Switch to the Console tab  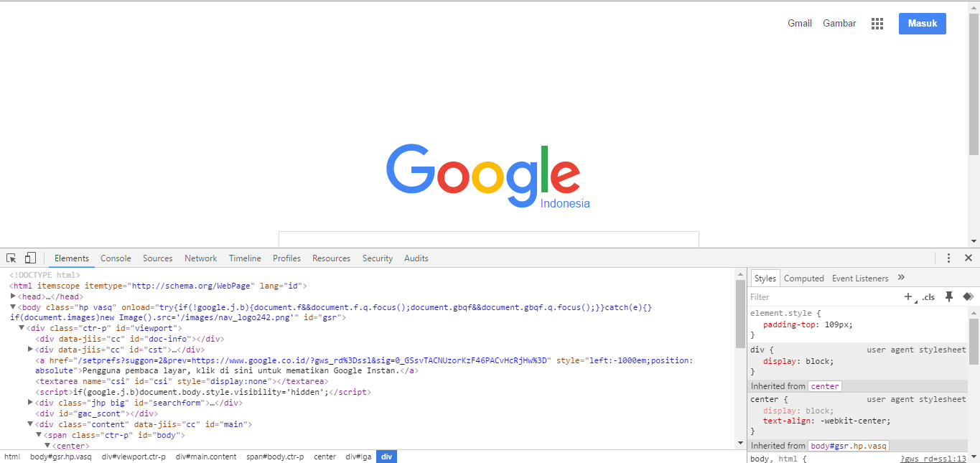pyautogui.click(x=116, y=258)
